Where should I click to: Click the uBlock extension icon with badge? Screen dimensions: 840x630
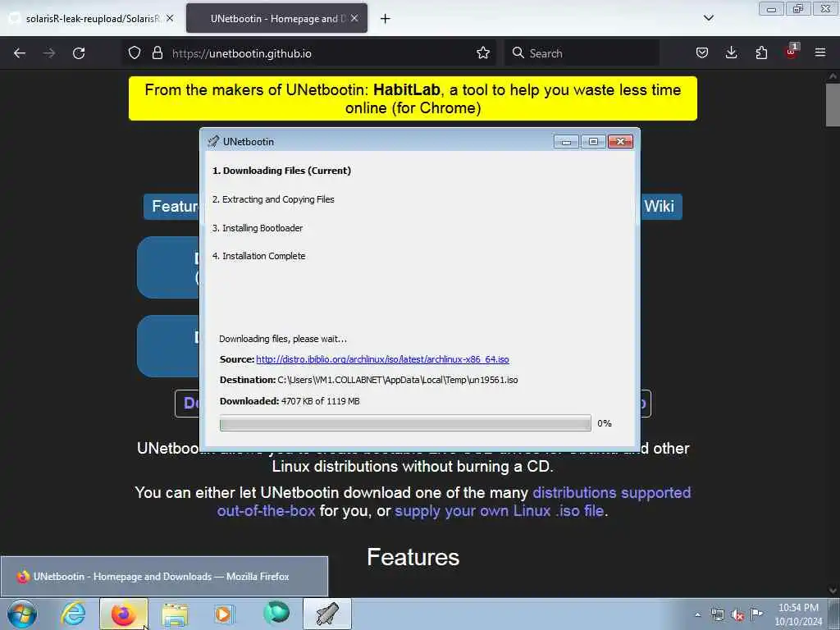click(x=792, y=52)
